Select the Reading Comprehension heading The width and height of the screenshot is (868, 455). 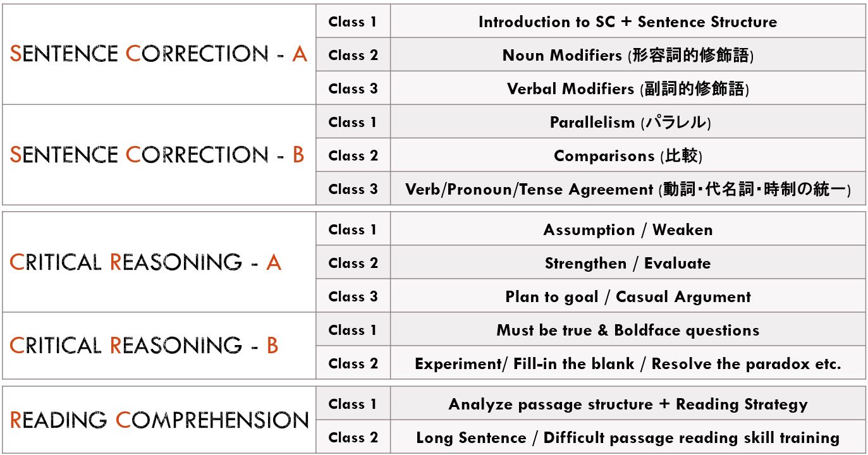(x=159, y=420)
